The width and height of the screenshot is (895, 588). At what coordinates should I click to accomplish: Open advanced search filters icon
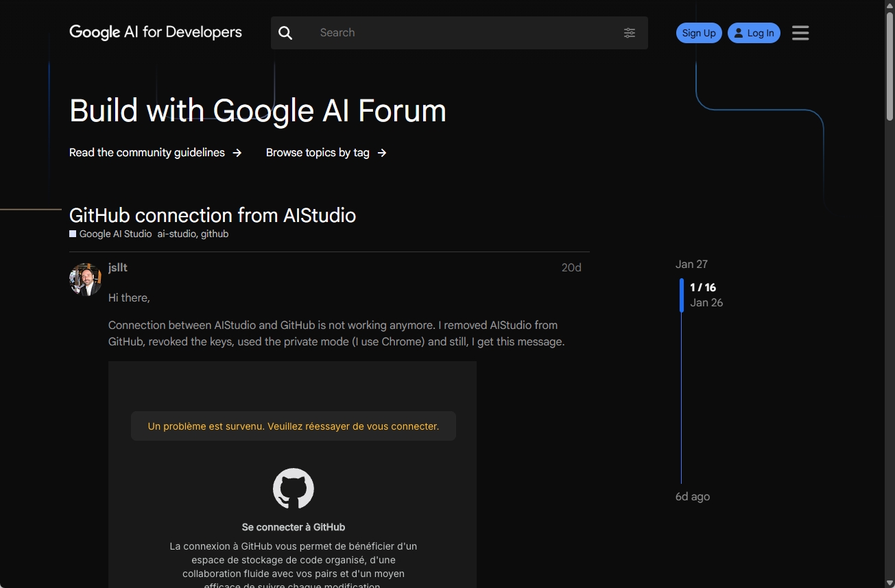pyautogui.click(x=630, y=33)
